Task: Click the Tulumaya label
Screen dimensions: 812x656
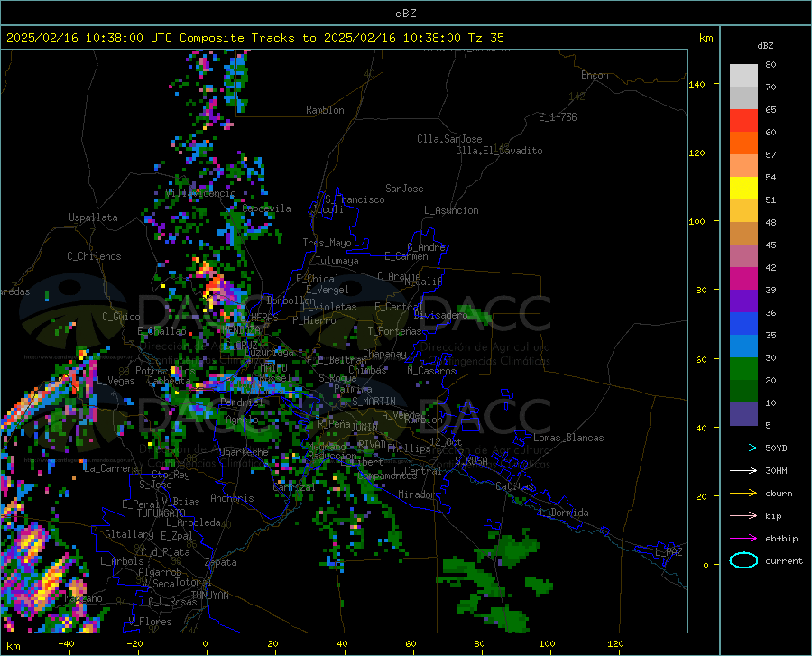Action: (337, 261)
